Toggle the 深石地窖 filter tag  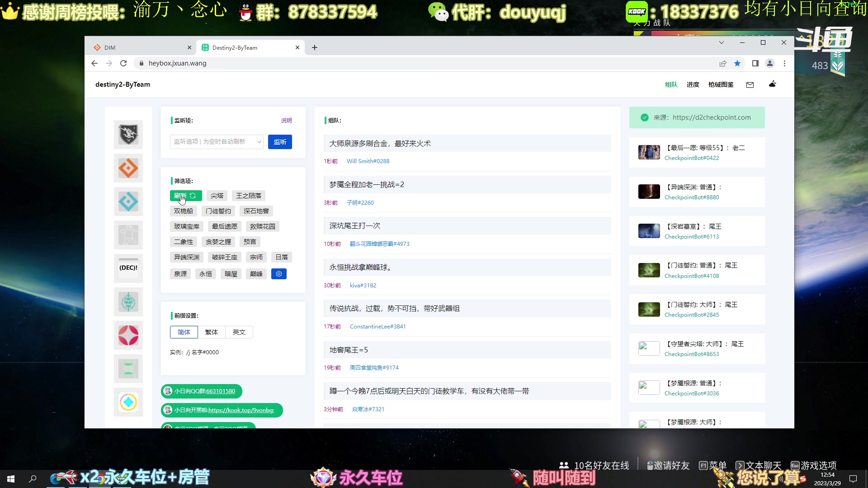256,211
